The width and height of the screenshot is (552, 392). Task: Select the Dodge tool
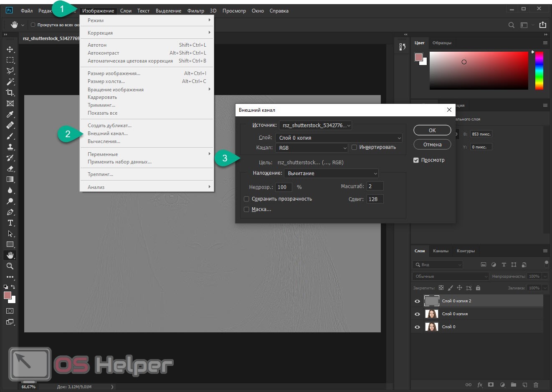(x=10, y=201)
